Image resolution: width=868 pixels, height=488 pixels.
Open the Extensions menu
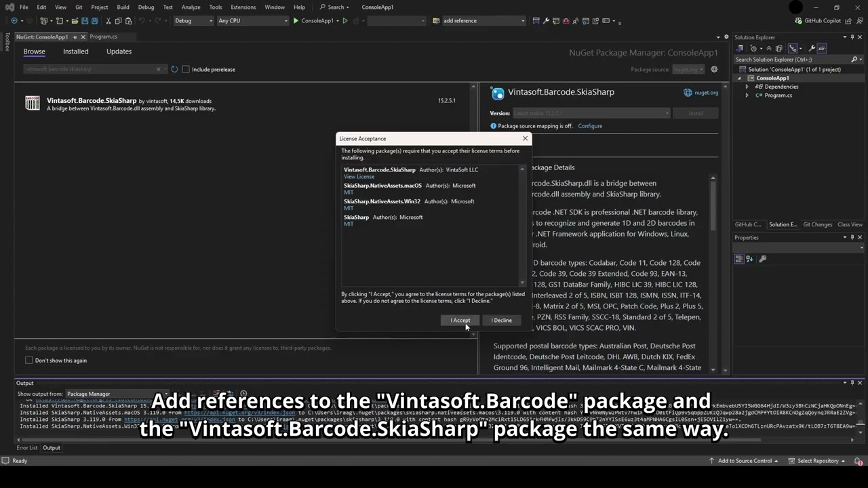pos(243,7)
